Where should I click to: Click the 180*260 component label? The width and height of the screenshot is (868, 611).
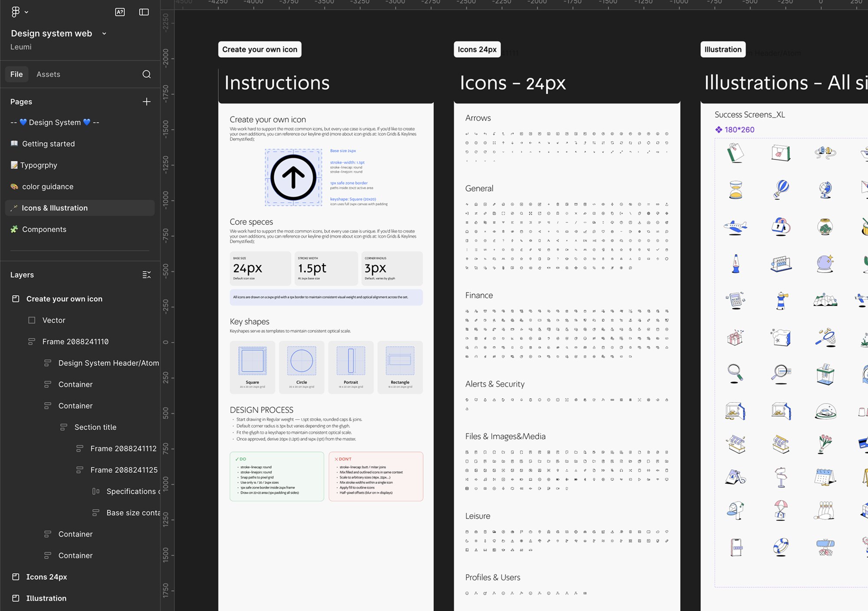735,129
